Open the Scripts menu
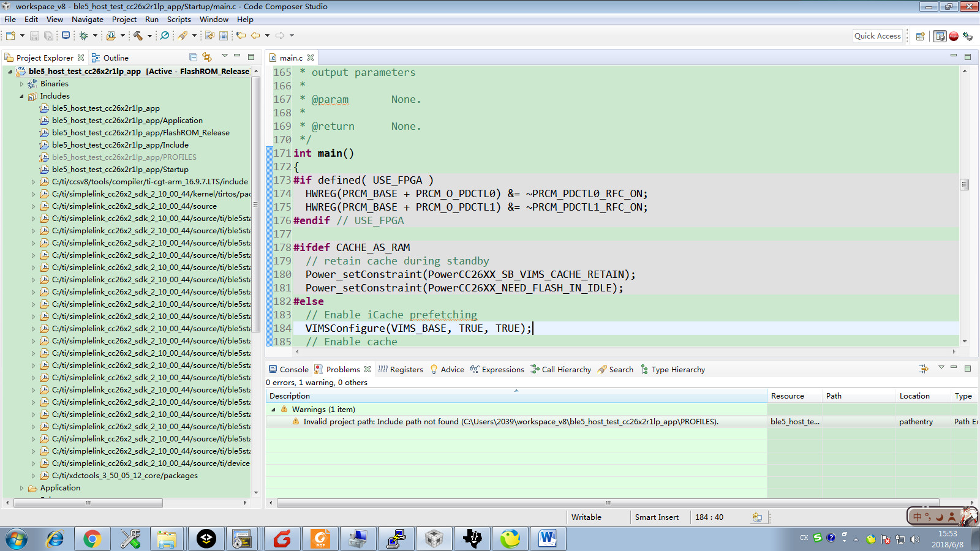 (179, 19)
